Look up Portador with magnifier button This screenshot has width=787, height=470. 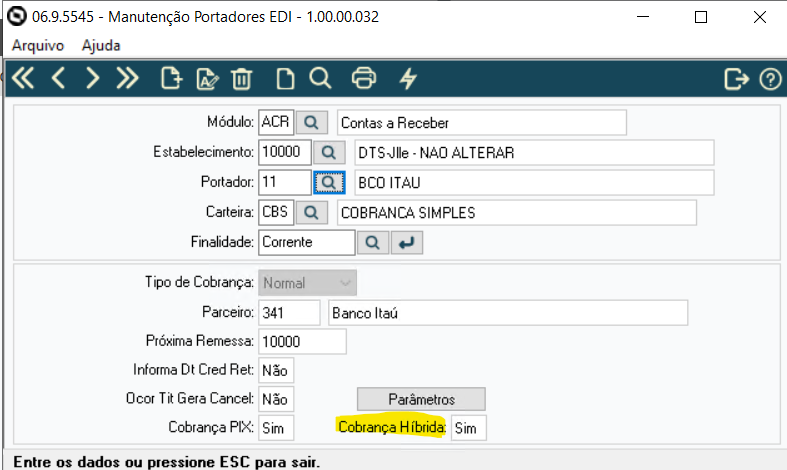(x=329, y=182)
